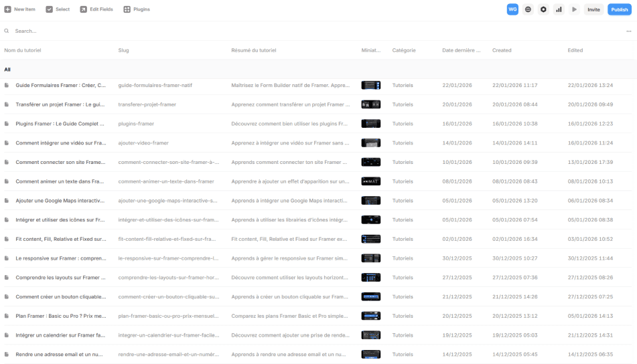Click the New Item plus icon
This screenshot has height=364, width=637.
point(8,9)
